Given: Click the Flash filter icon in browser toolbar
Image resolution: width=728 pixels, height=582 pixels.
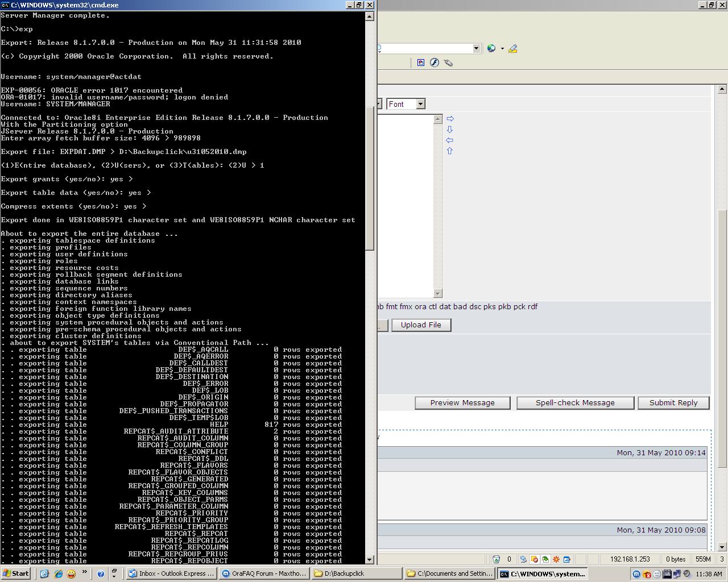Looking at the screenshot, I should (435, 63).
